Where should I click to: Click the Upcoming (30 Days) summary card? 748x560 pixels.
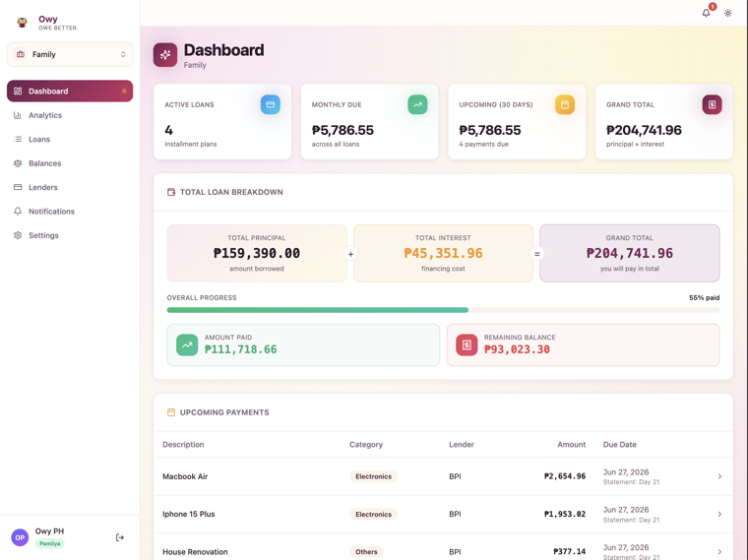click(517, 122)
